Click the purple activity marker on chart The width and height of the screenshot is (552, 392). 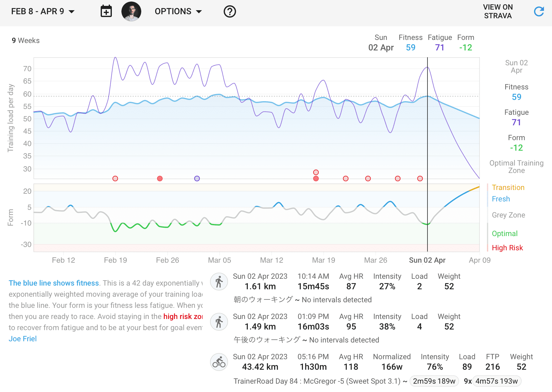(x=197, y=179)
